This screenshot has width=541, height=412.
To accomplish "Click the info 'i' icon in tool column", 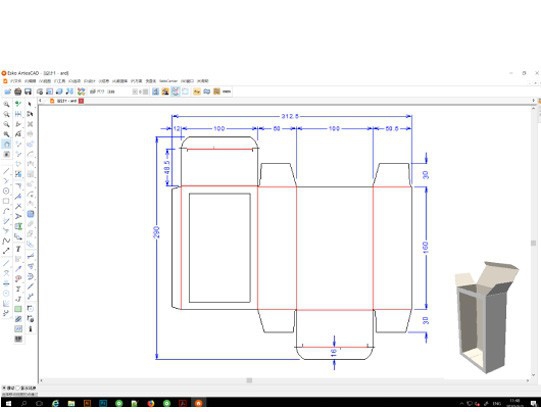I will click(x=30, y=328).
